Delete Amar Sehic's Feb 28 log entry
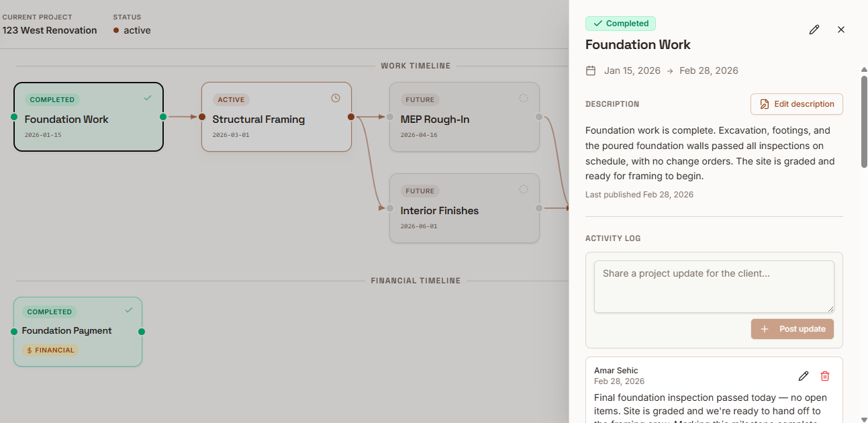The height and width of the screenshot is (423, 868). pos(825,376)
